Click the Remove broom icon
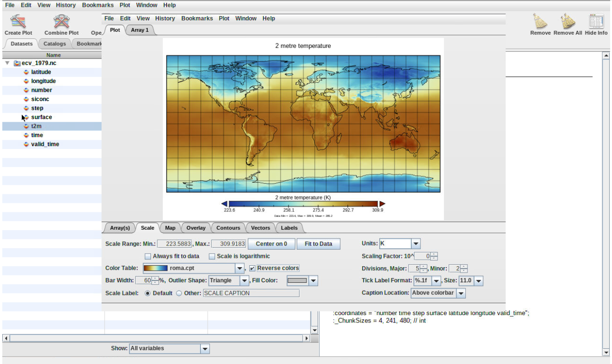This screenshot has height=364, width=612. (540, 21)
